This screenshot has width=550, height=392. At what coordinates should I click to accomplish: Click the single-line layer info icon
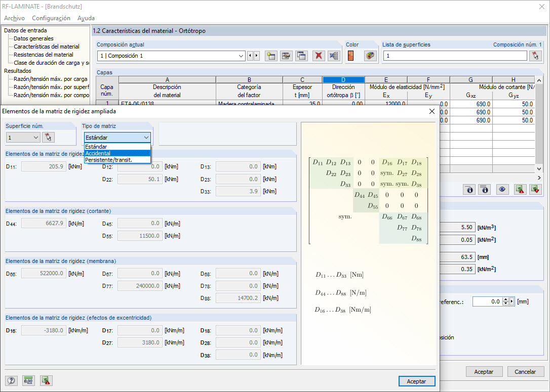pyautogui.click(x=469, y=190)
